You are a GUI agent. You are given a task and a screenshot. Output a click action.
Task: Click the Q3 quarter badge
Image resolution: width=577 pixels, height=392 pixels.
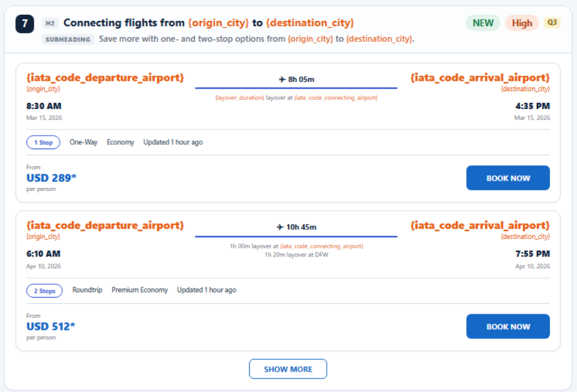click(552, 22)
